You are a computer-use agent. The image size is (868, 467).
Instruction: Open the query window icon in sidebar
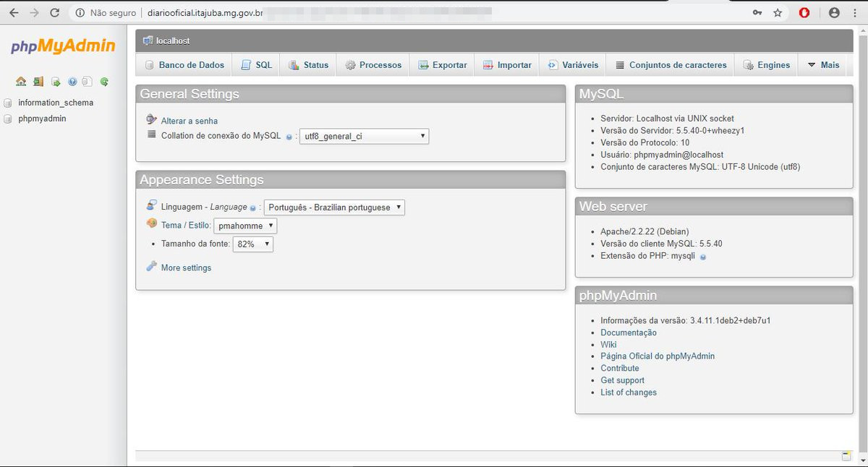pyautogui.click(x=55, y=82)
